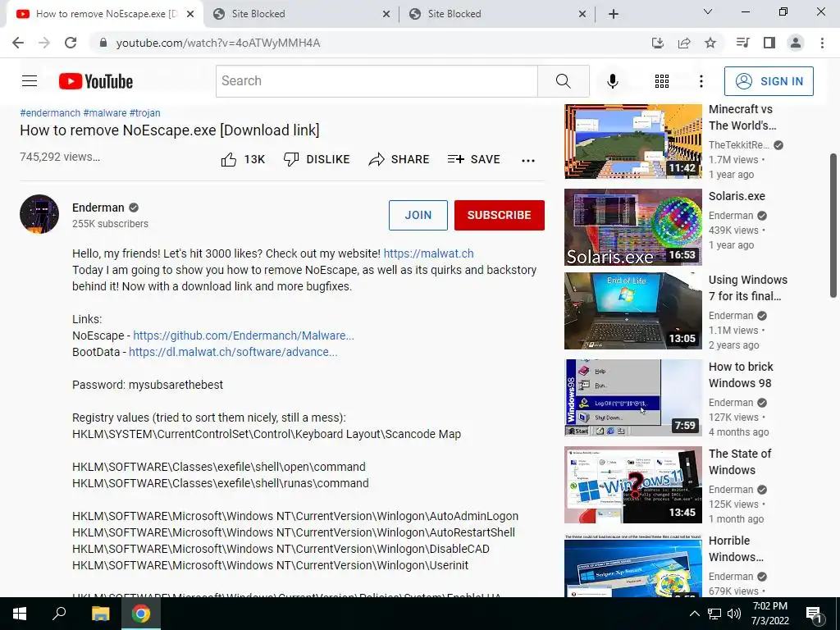Open Using Windows 7 video thumbnail
The height and width of the screenshot is (630, 840).
tap(632, 311)
